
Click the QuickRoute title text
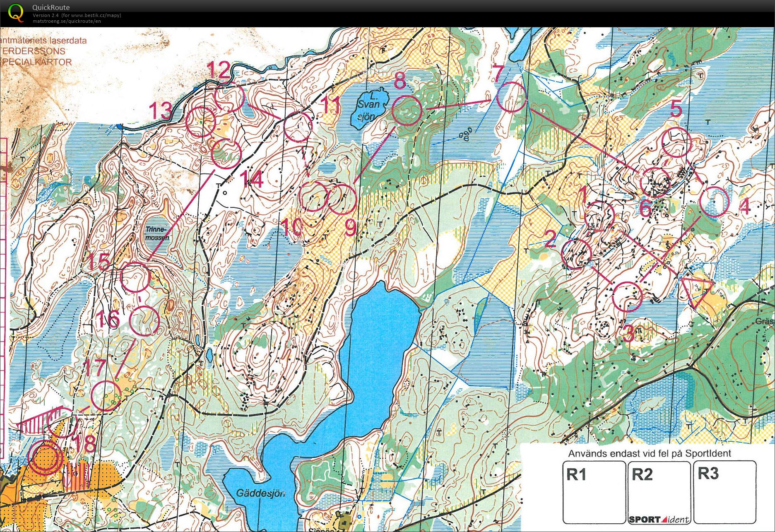pos(51,7)
